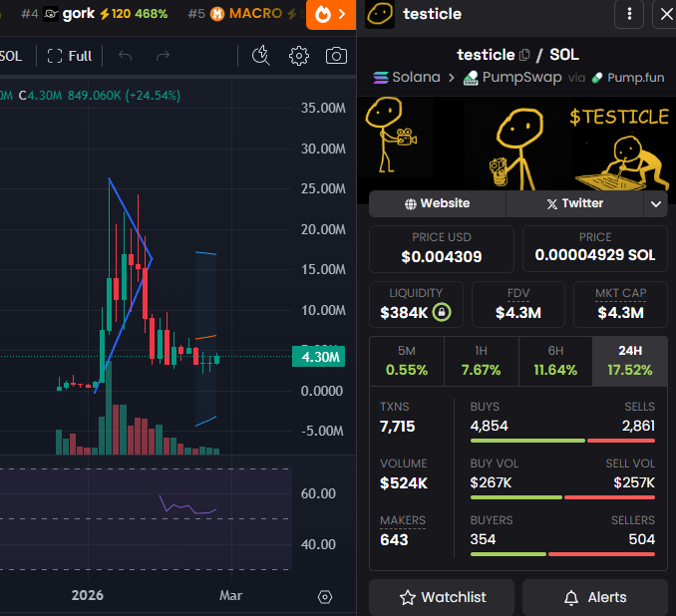Expand more links chevron beside Twitter
This screenshot has width=676, height=616.
(656, 204)
